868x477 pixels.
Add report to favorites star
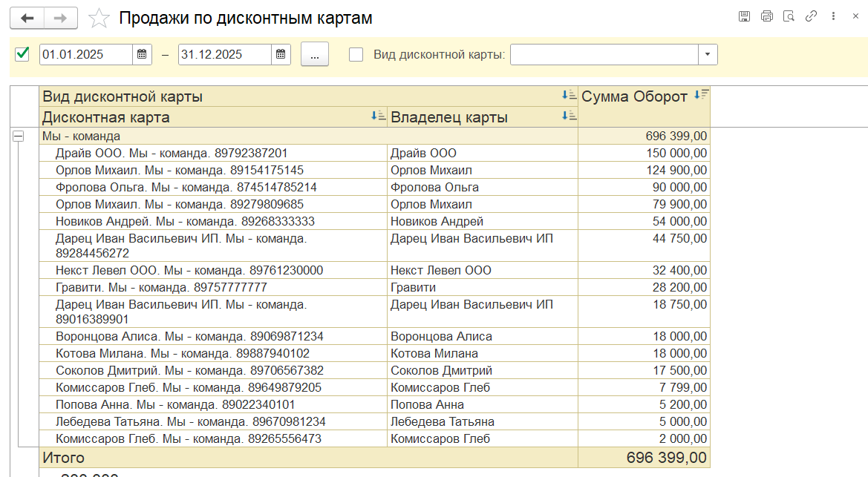99,18
